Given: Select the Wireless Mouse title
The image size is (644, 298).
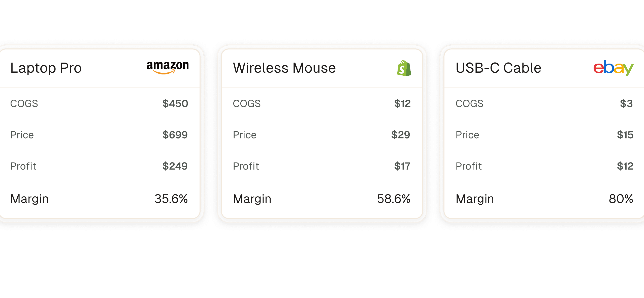Looking at the screenshot, I should [284, 68].
